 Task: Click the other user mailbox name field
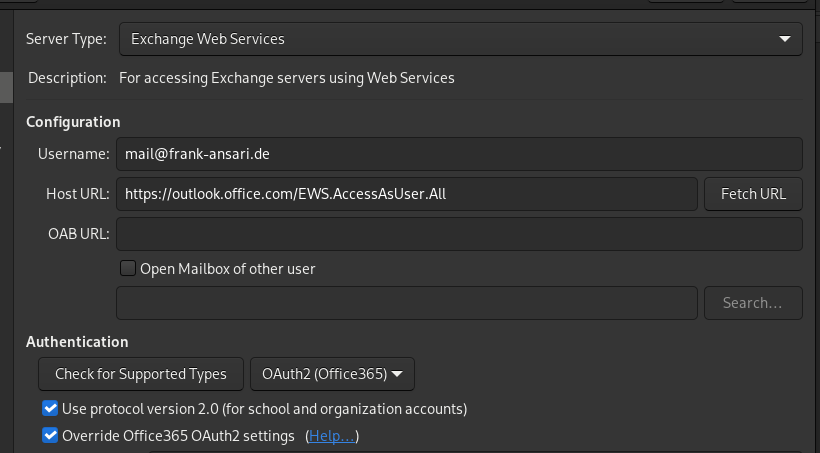click(407, 303)
